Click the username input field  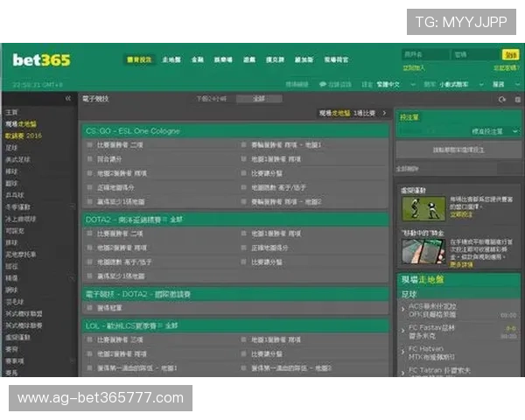click(x=426, y=54)
